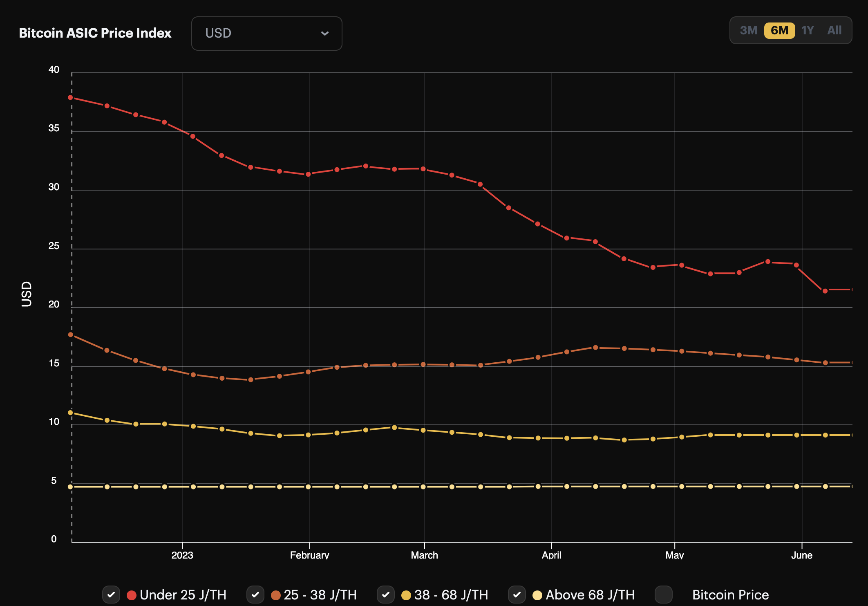Click the Bitcoin ASIC Price Index title
The image size is (868, 606).
95,33
